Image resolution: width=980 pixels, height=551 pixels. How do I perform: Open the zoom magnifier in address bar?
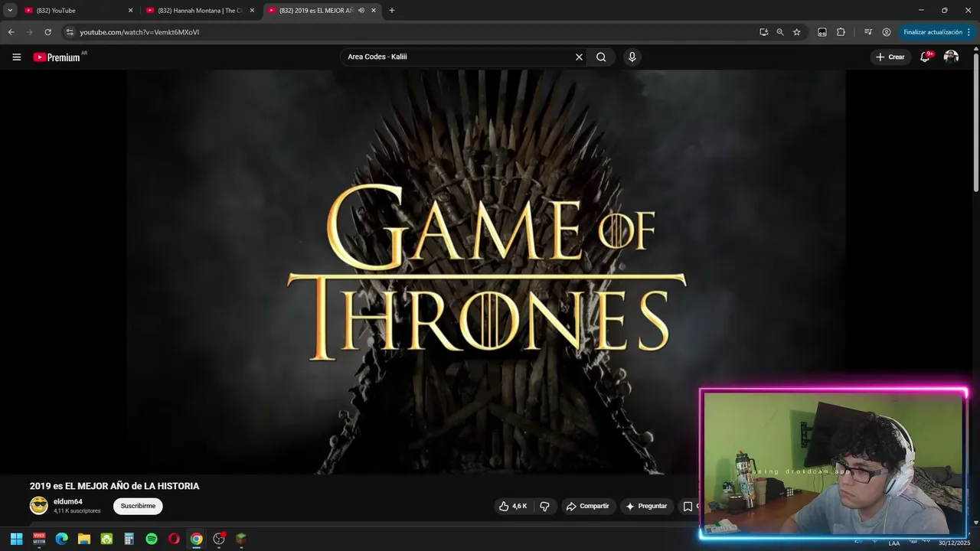pyautogui.click(x=780, y=32)
